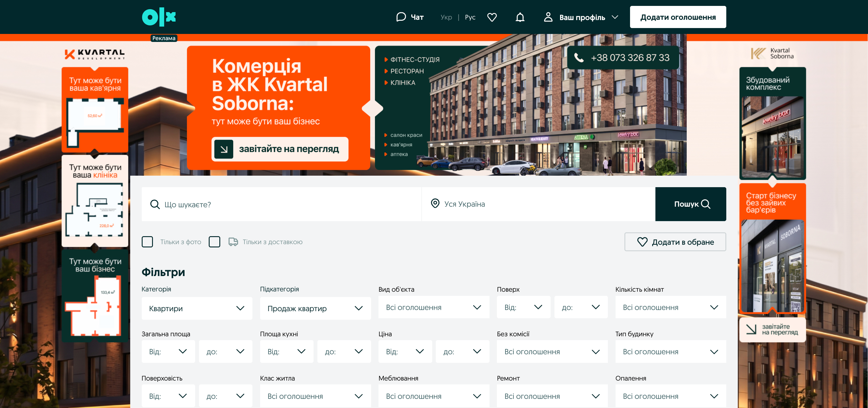Open the Опалення dropdown
Image resolution: width=868 pixels, height=408 pixels.
pyautogui.click(x=670, y=396)
